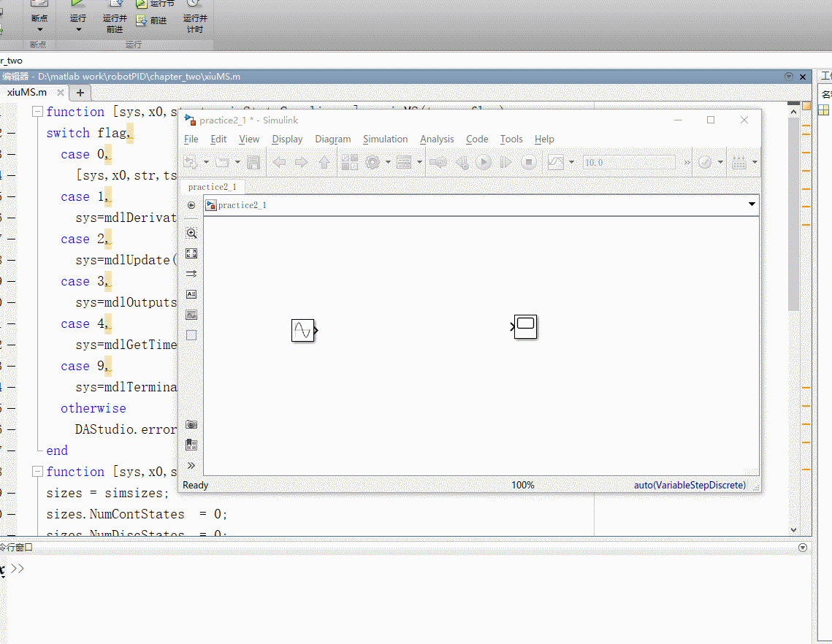Click the Breakpoints (断点) button
The height and width of the screenshot is (644, 832).
39,16
